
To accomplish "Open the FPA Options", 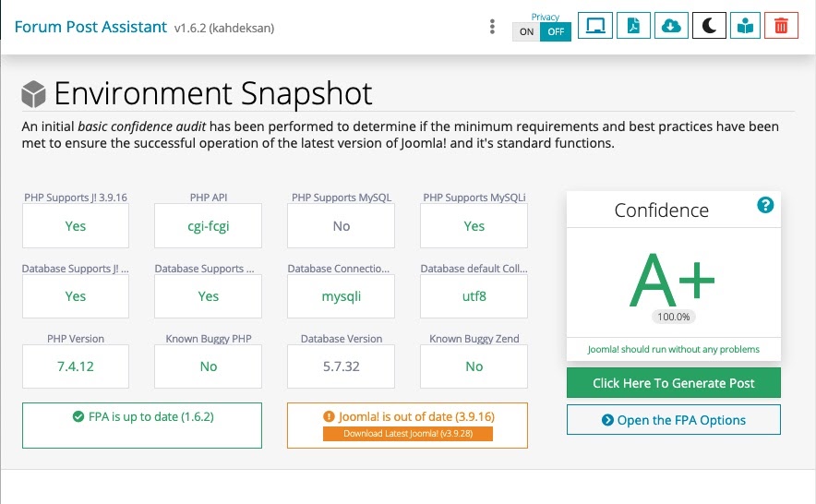I will point(674,420).
